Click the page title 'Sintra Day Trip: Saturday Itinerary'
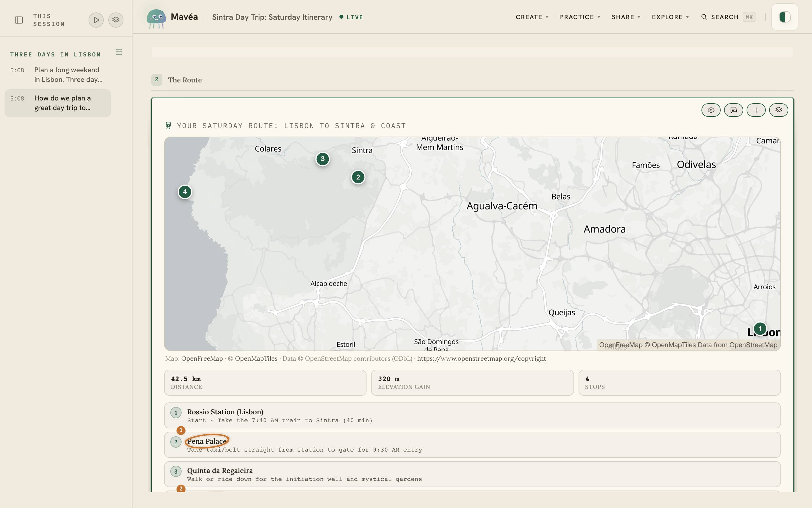The width and height of the screenshot is (812, 508). 272,17
